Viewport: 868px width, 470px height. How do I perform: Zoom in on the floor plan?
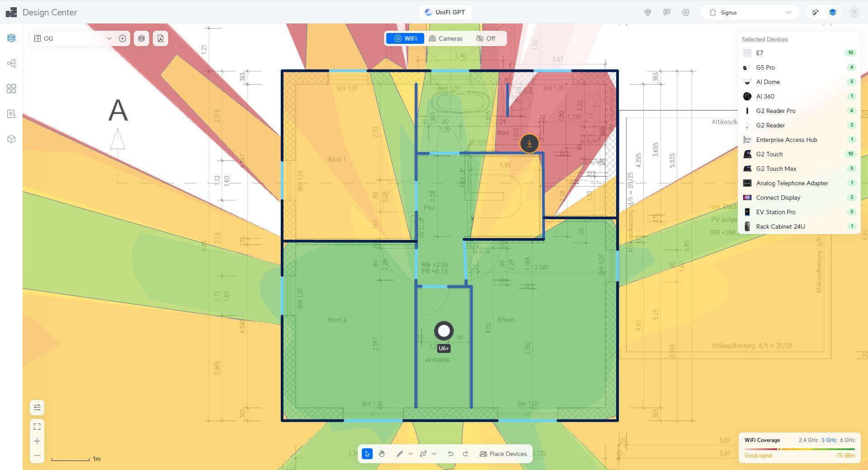(x=37, y=441)
